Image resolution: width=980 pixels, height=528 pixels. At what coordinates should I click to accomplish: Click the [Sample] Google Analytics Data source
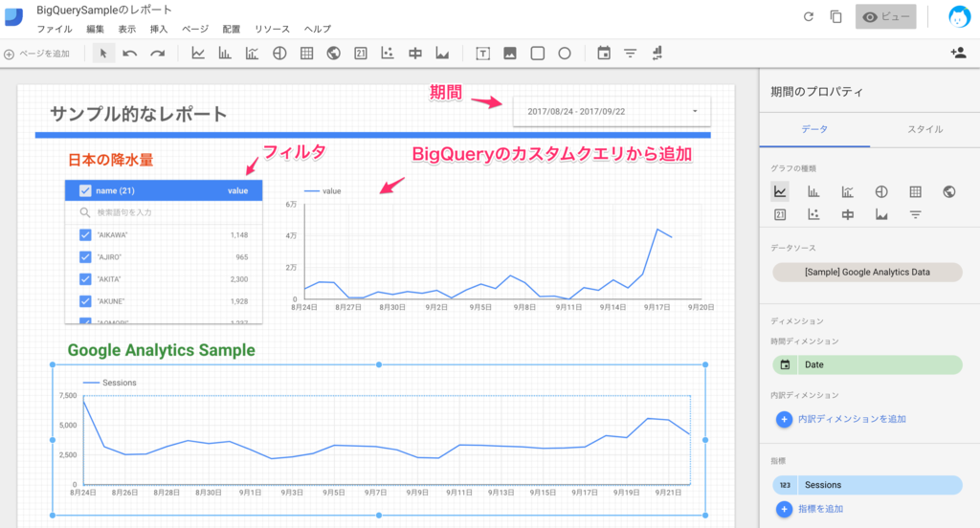click(867, 272)
